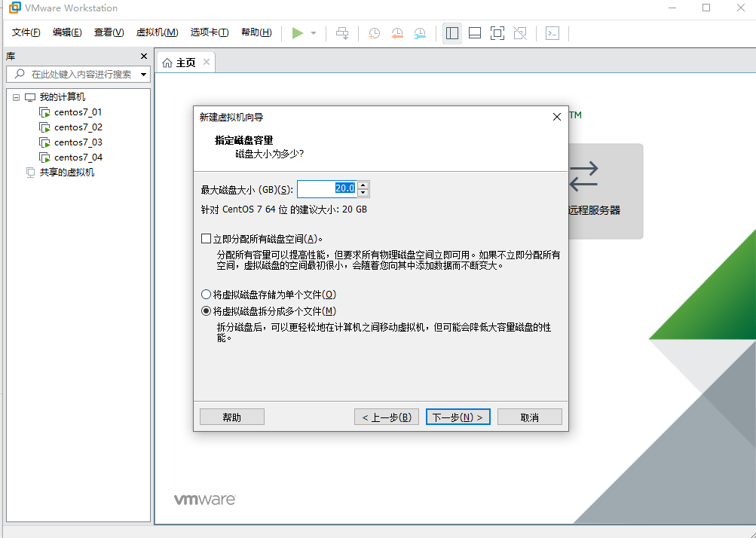
Task: Enable 立即分配所有磁盘空间 checkbox
Action: pyautogui.click(x=206, y=238)
